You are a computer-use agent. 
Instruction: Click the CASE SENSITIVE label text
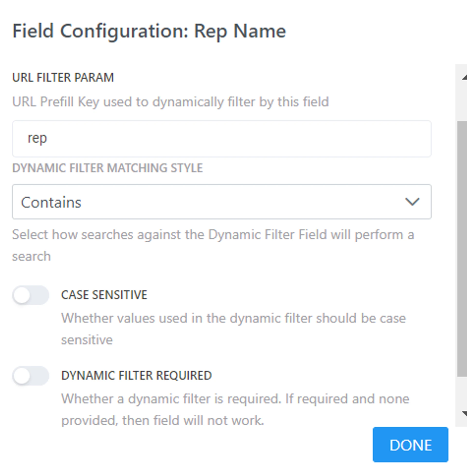point(104,295)
